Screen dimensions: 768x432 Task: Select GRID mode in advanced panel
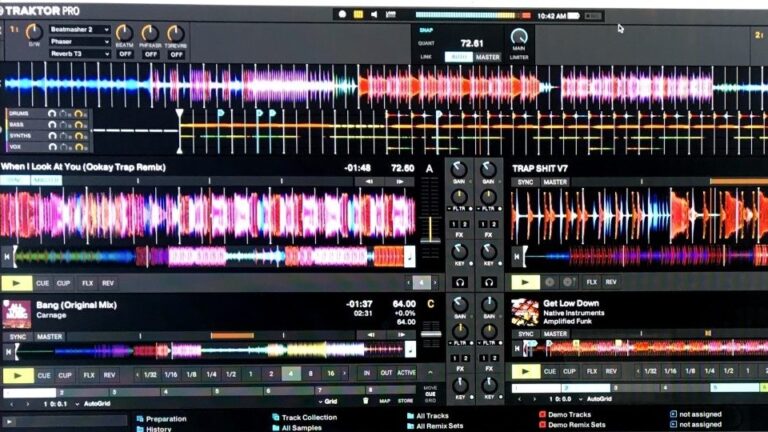tap(430, 401)
